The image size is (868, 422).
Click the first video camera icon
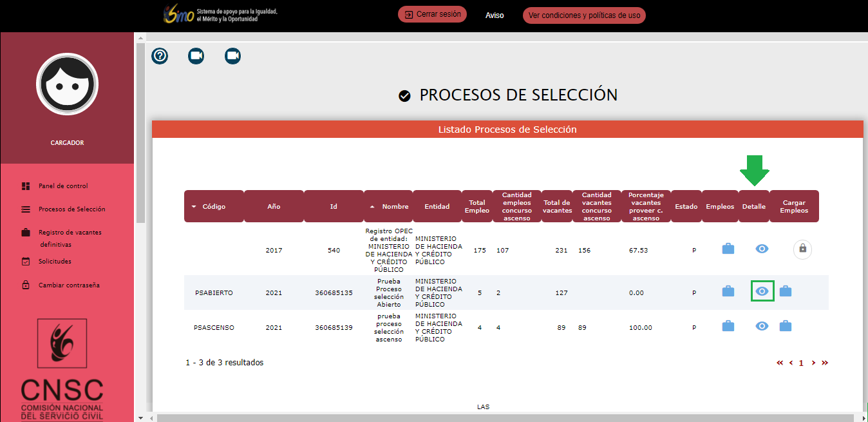coord(196,56)
